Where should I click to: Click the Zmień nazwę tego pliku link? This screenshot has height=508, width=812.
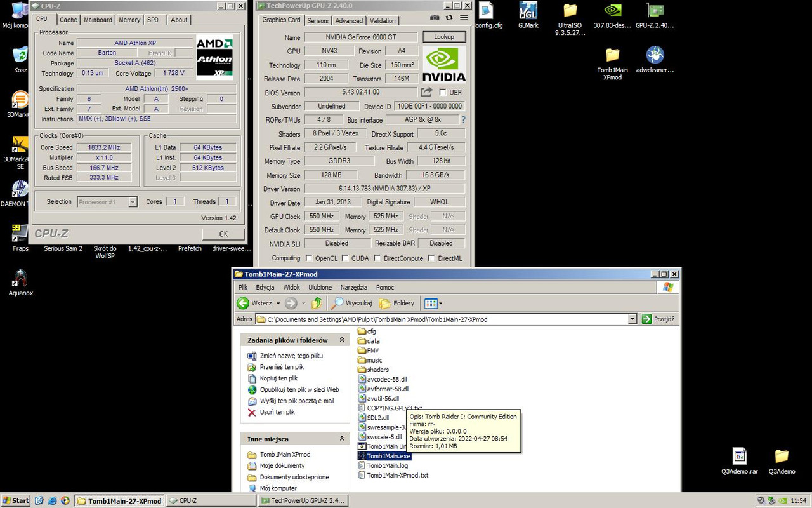pos(291,356)
